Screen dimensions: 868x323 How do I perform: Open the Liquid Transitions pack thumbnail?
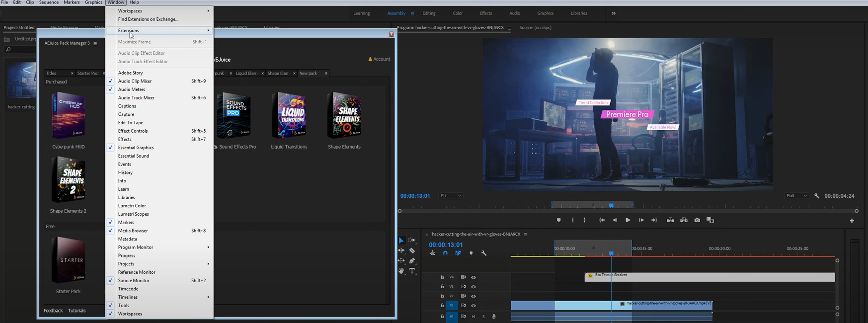(289, 116)
